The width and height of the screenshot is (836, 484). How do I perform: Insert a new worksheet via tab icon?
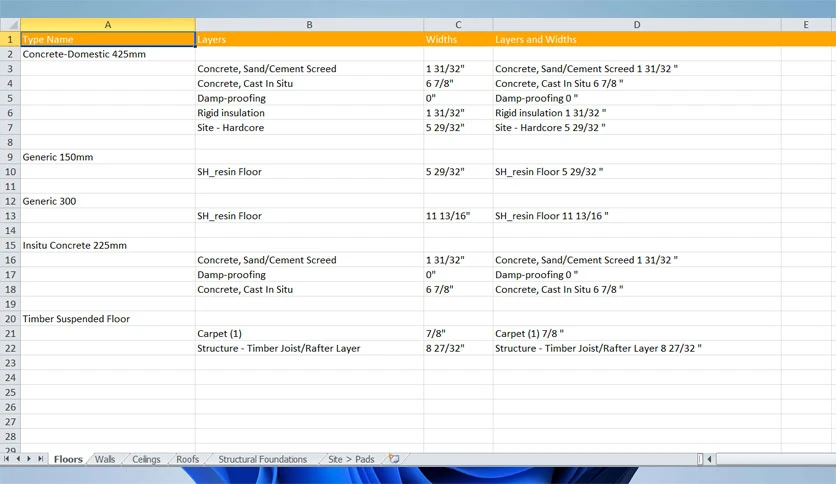394,459
